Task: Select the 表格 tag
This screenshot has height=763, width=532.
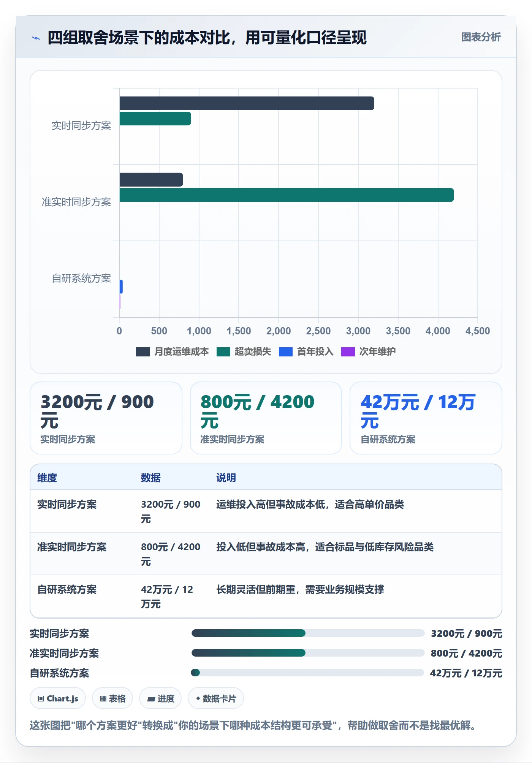Action: point(112,698)
